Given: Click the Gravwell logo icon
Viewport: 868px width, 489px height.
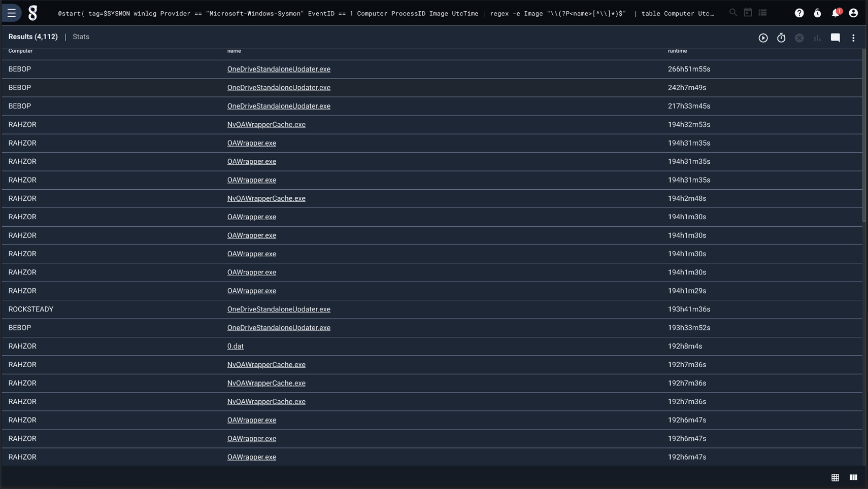Looking at the screenshot, I should (x=33, y=13).
